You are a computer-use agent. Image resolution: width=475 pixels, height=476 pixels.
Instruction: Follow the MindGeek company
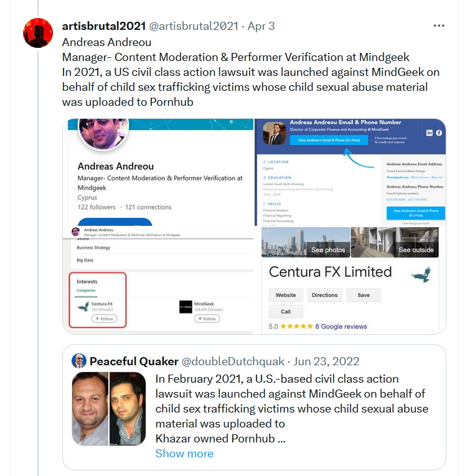click(x=207, y=319)
